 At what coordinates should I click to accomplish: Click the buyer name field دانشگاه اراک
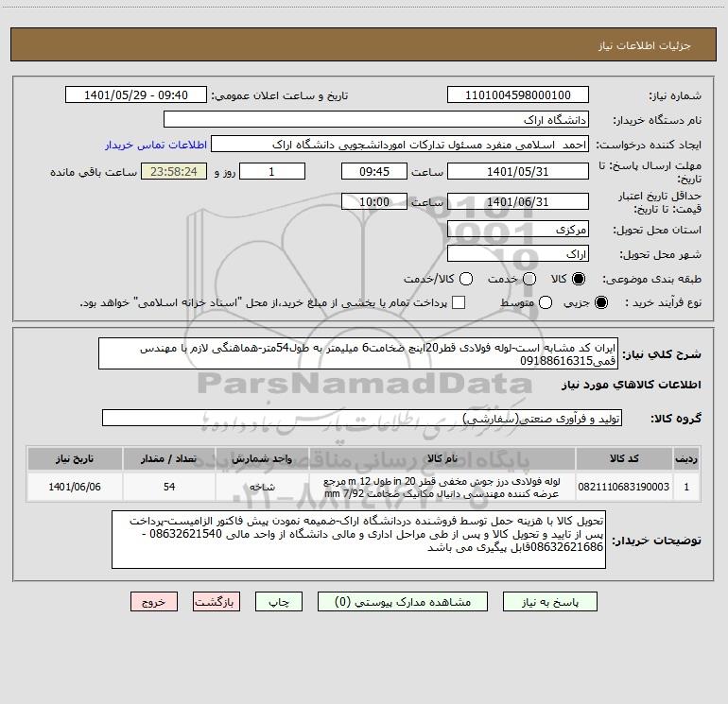tap(376, 120)
